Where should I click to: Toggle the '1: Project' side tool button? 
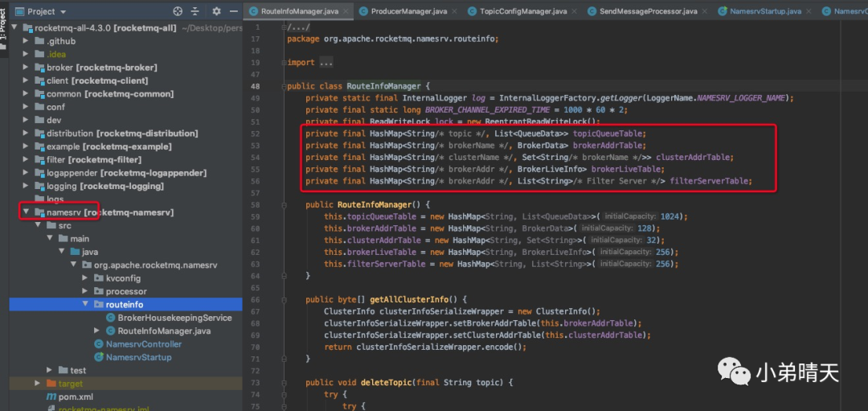[4, 29]
